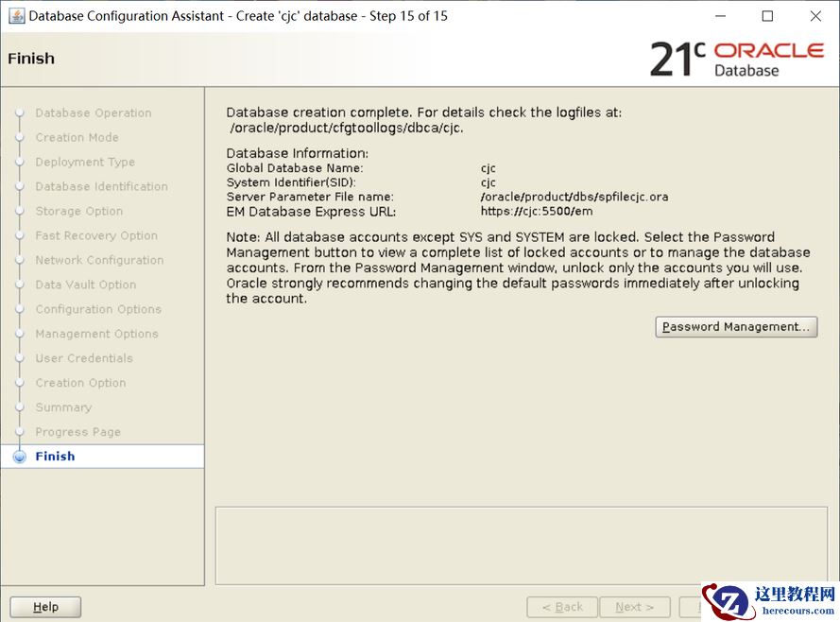Close the Database Configuration Assistant window
The height and width of the screenshot is (622, 840).
click(815, 16)
